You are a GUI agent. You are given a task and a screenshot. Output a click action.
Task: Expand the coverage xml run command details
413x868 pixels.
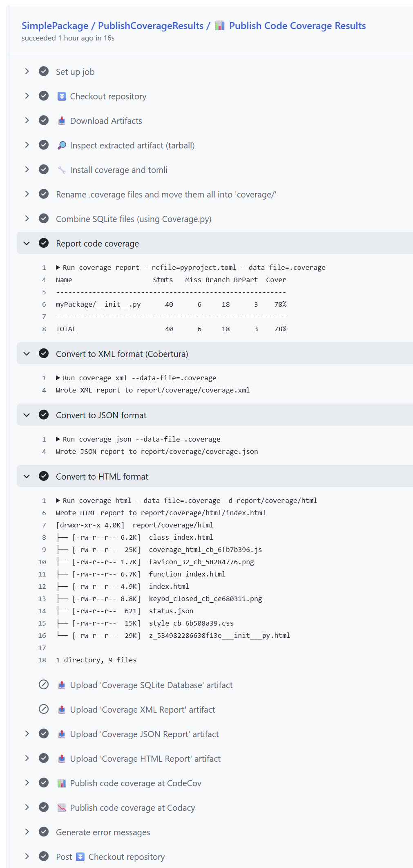coord(58,378)
